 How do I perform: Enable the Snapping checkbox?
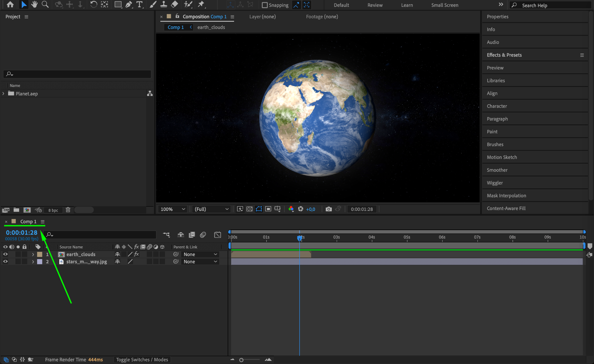[265, 5]
